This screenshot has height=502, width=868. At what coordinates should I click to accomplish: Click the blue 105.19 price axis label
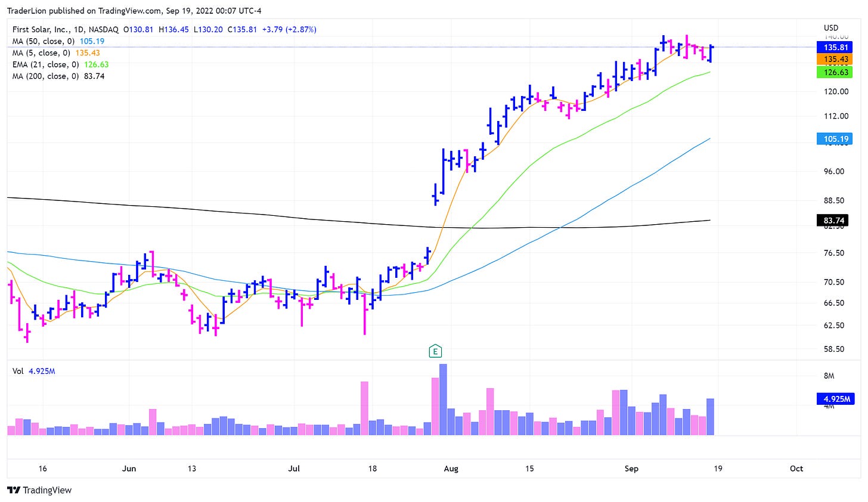836,139
